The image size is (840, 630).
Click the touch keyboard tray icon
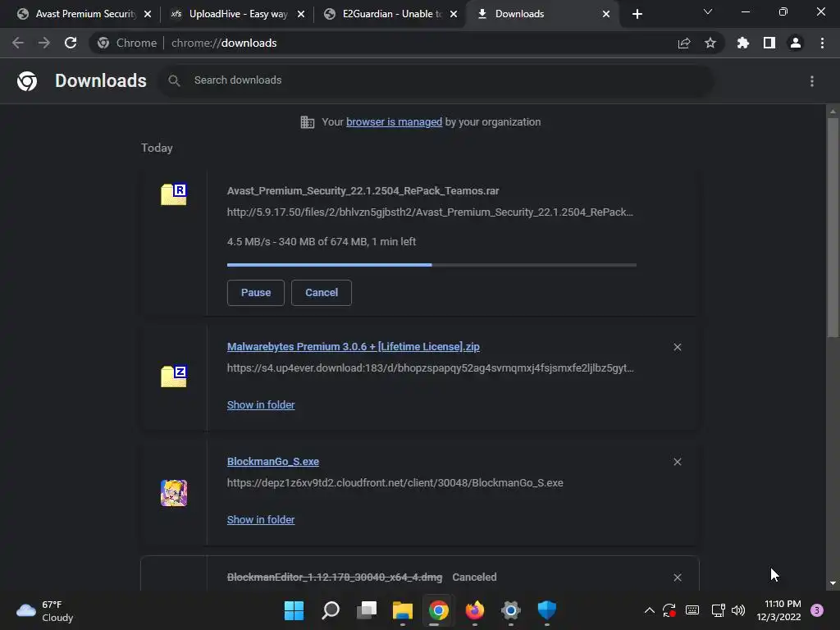pos(692,610)
